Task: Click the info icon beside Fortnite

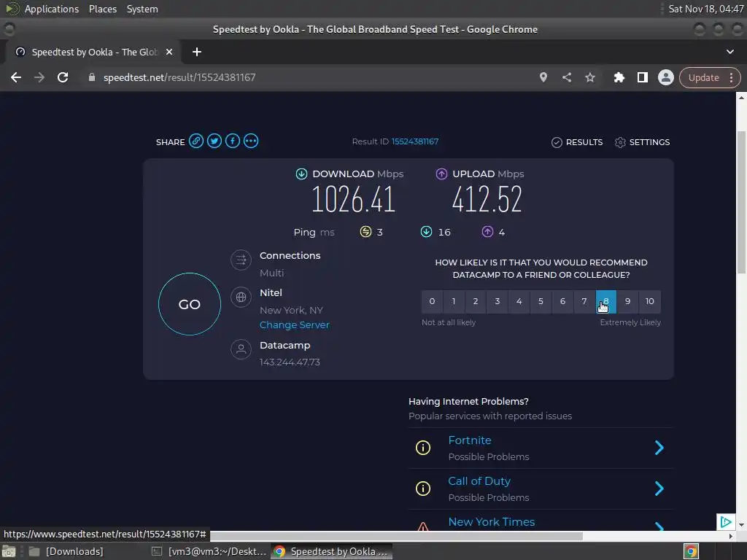Action: pyautogui.click(x=423, y=448)
